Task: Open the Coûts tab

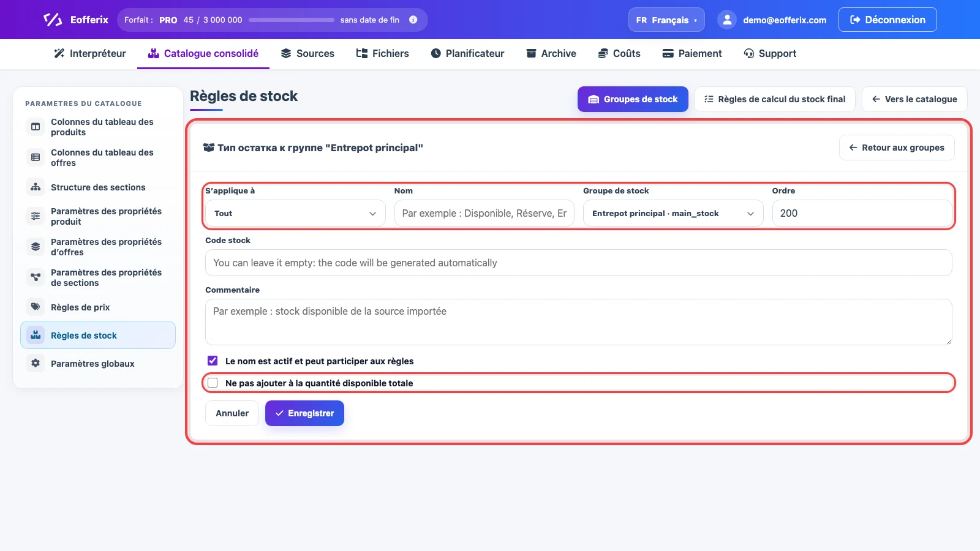Action: (619, 53)
